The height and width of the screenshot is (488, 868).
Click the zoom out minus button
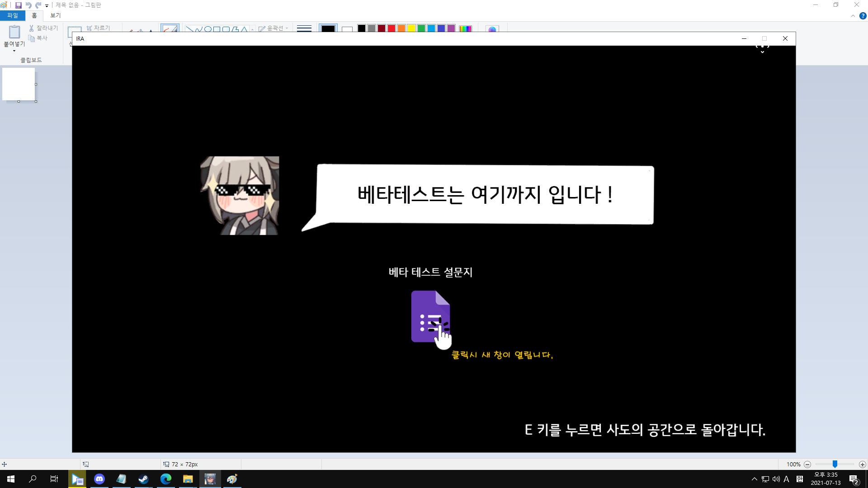click(x=807, y=465)
